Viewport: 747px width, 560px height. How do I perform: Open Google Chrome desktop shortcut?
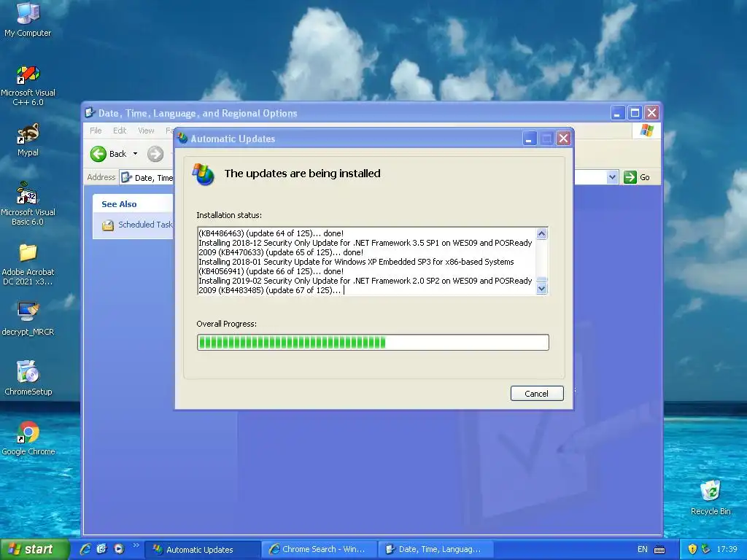[x=28, y=438]
